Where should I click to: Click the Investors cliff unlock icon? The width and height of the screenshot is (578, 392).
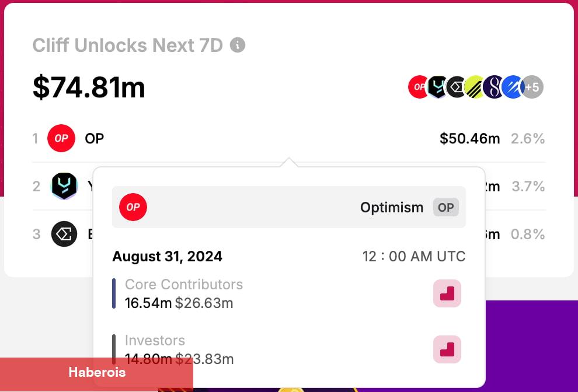[447, 349]
